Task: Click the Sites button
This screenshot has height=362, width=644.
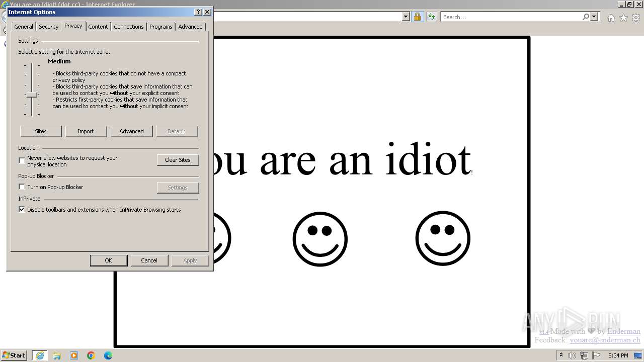Action: [41, 131]
